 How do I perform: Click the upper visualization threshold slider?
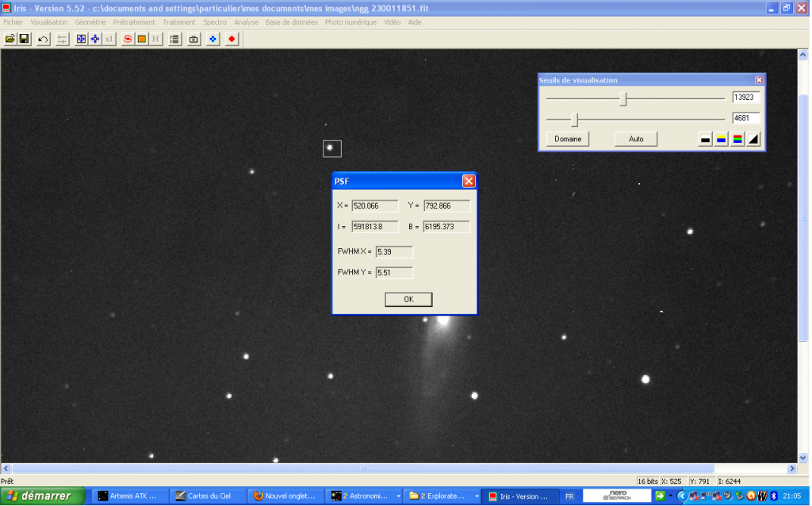623,98
